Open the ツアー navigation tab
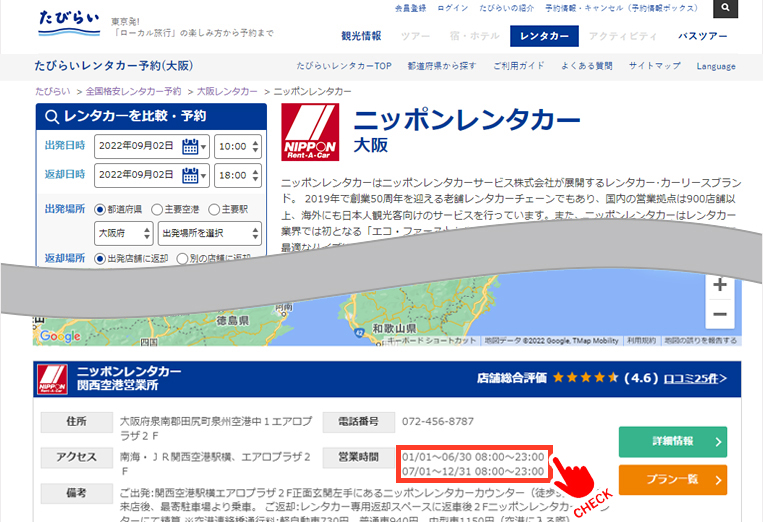 pos(415,36)
